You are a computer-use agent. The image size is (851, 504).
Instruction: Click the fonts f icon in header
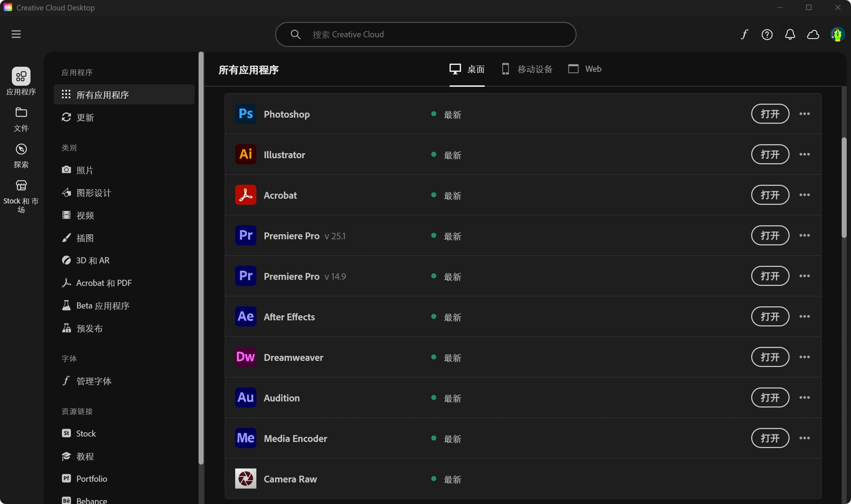pyautogui.click(x=744, y=34)
